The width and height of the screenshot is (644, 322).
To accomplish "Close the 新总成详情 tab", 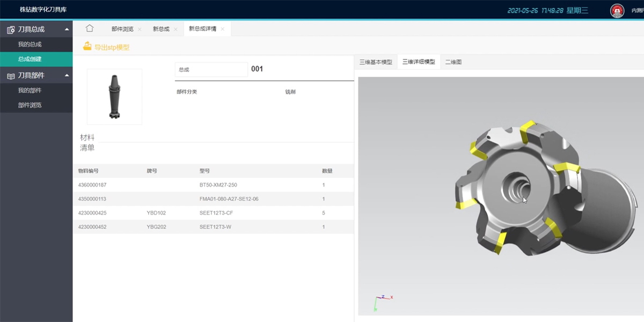I will pyautogui.click(x=223, y=29).
